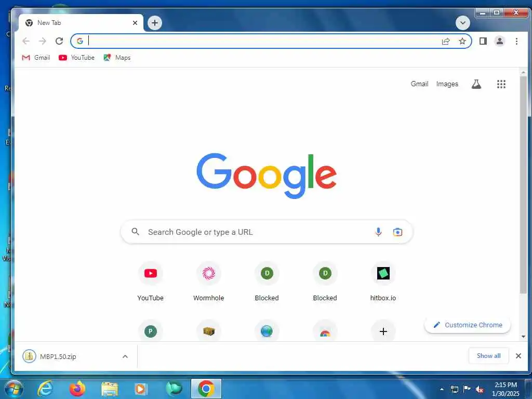Open a new tab with the plus button
The image size is (532, 399).
pos(155,23)
